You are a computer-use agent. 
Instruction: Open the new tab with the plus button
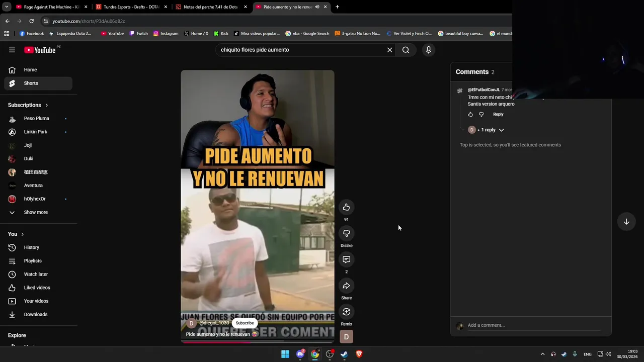(x=337, y=7)
